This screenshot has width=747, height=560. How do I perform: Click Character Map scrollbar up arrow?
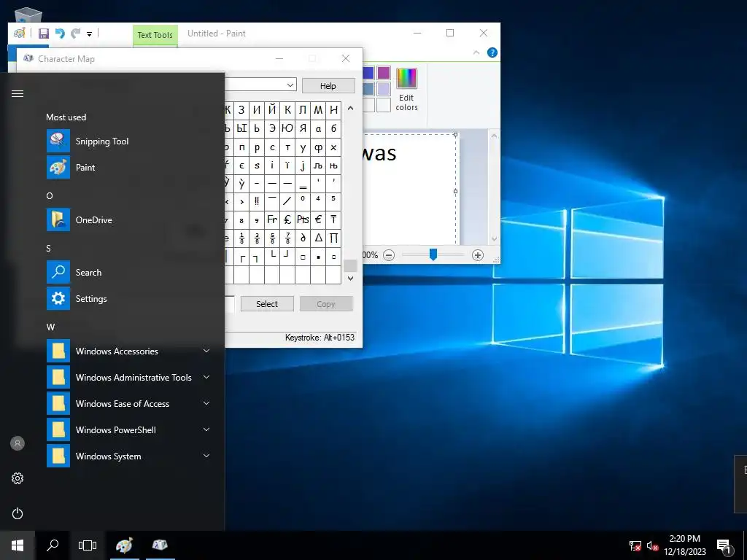point(350,108)
